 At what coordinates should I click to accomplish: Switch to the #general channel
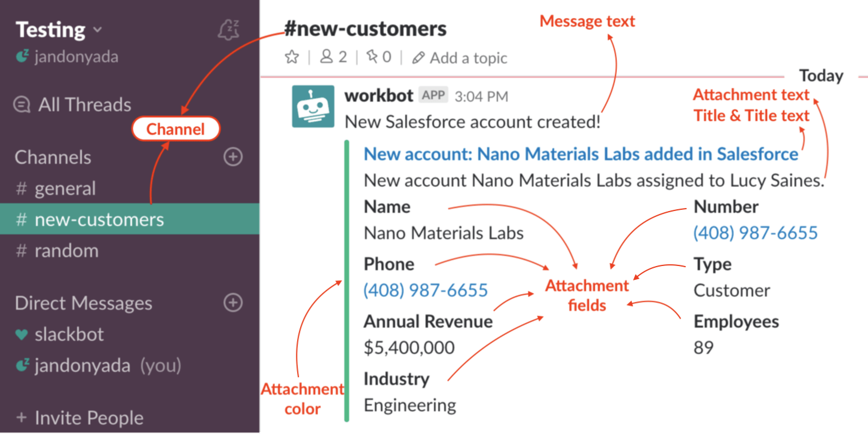click(66, 188)
